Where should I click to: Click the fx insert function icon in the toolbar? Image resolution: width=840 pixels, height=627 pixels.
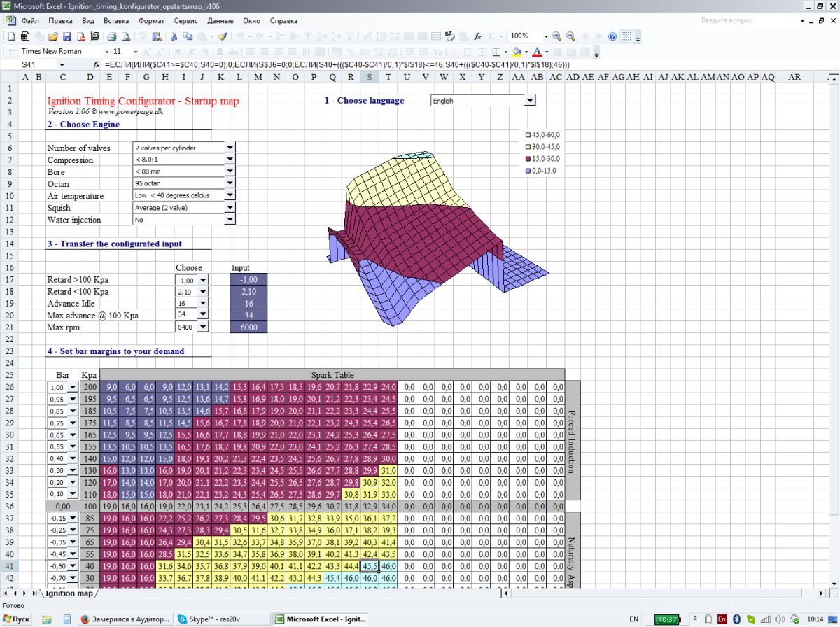(477, 36)
